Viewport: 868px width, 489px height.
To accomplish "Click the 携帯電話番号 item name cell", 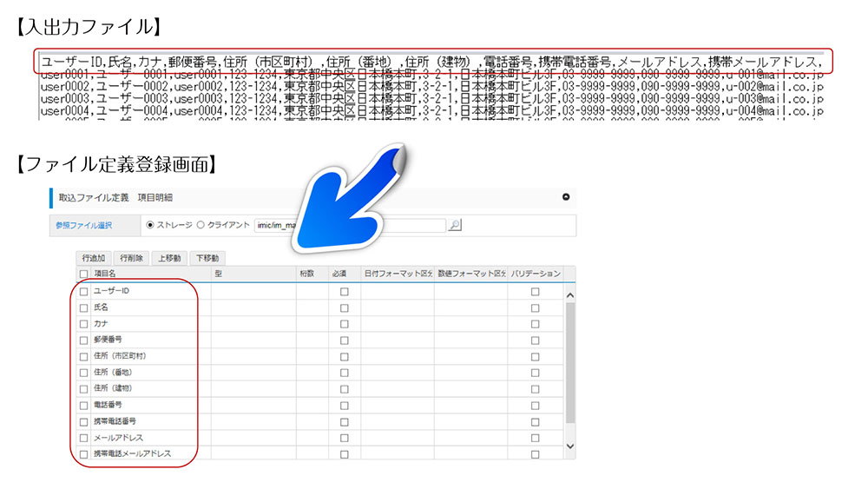I will [150, 421].
